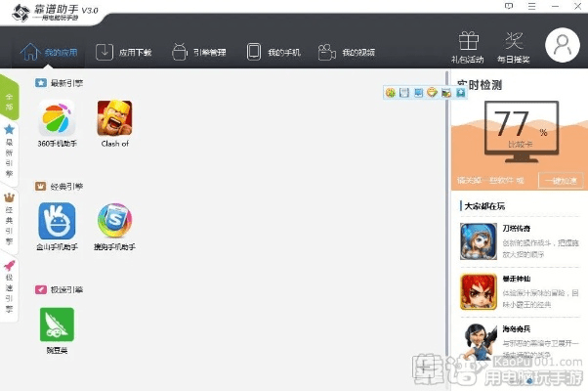Viewport: 588px width, 391px height.
Task: Launch the Clash of Clans app
Action: pyautogui.click(x=114, y=119)
